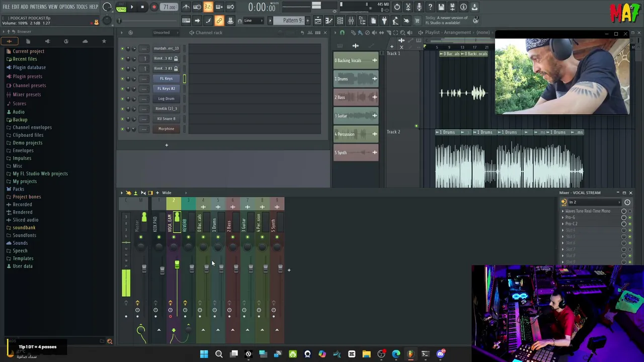Expand the Mixer presets folder
This screenshot has height=362, width=644.
[27, 95]
